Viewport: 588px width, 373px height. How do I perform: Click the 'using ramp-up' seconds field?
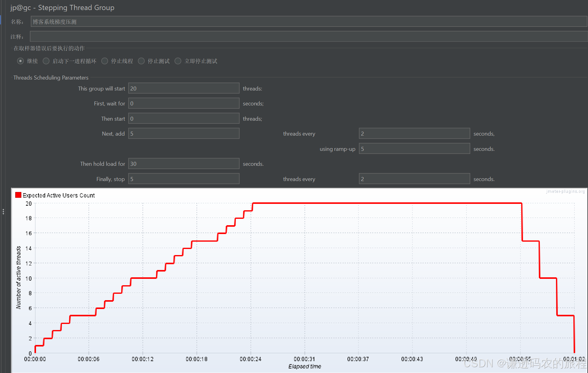(x=414, y=149)
